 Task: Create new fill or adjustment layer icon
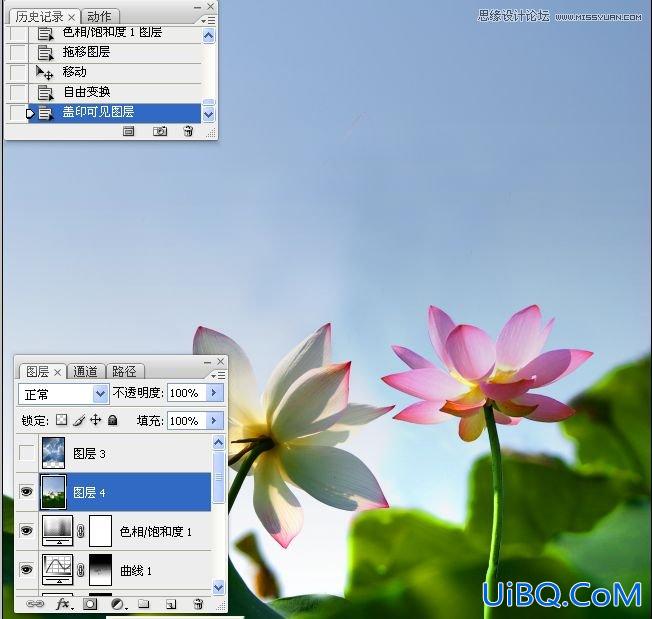pyautogui.click(x=118, y=604)
